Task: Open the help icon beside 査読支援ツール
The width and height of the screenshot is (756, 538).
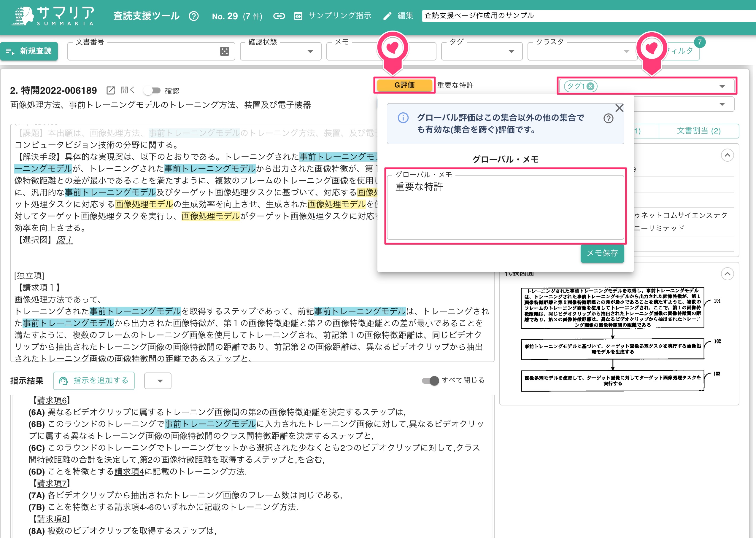Action: click(194, 15)
